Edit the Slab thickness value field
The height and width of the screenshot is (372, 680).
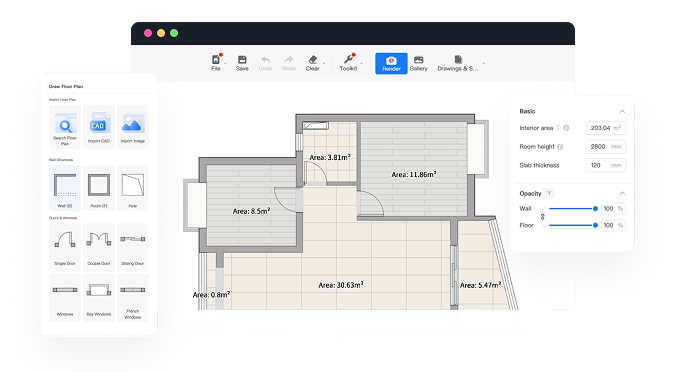(605, 165)
